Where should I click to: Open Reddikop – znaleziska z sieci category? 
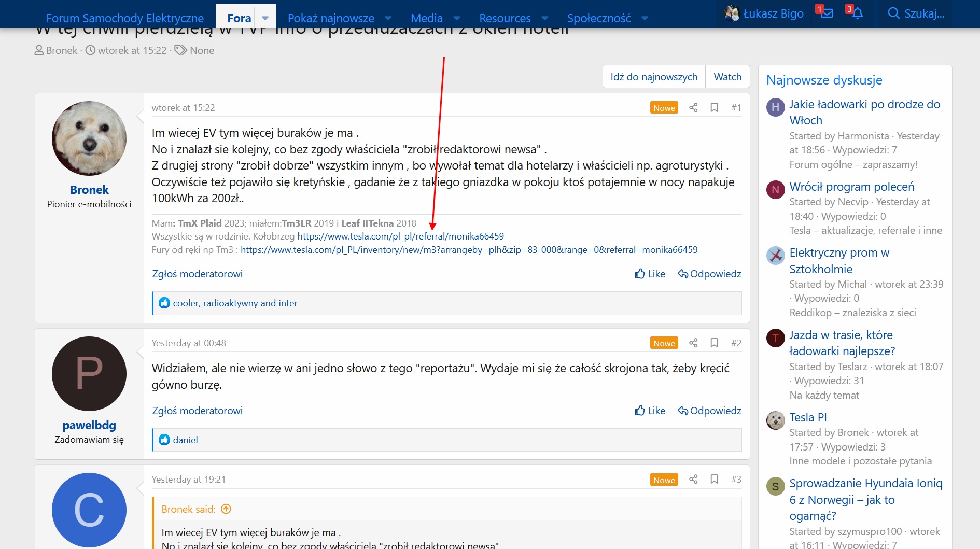852,313
